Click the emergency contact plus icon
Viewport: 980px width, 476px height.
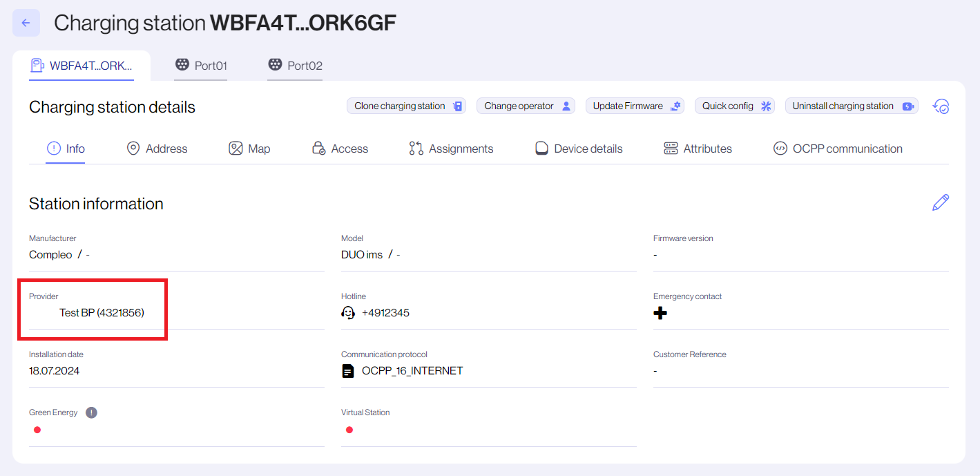click(660, 313)
